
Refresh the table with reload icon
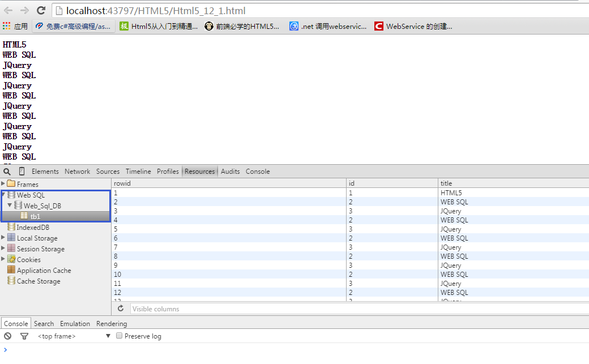(x=121, y=309)
